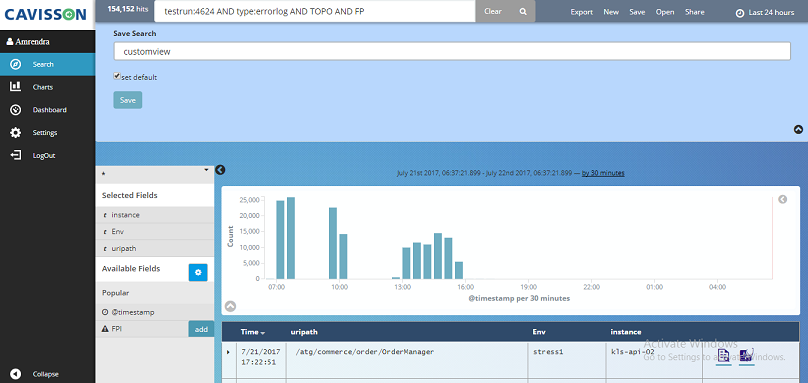This screenshot has width=808, height=383.
Task: Click the Selected Fields heading
Action: click(129, 195)
